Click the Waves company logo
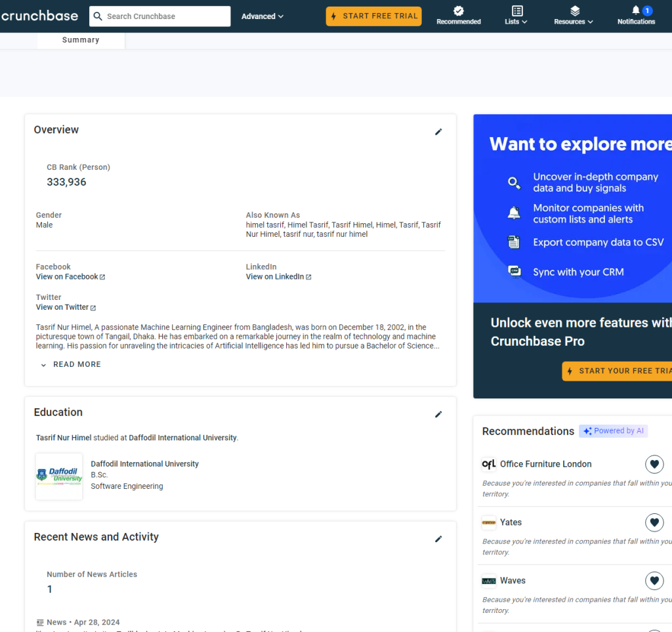672x632 pixels. [488, 581]
